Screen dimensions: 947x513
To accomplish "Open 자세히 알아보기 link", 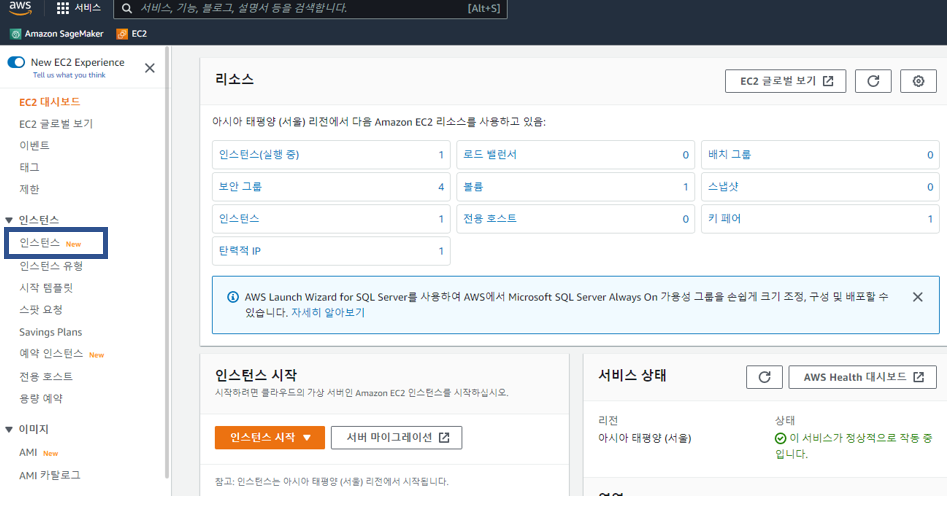I will 328,312.
